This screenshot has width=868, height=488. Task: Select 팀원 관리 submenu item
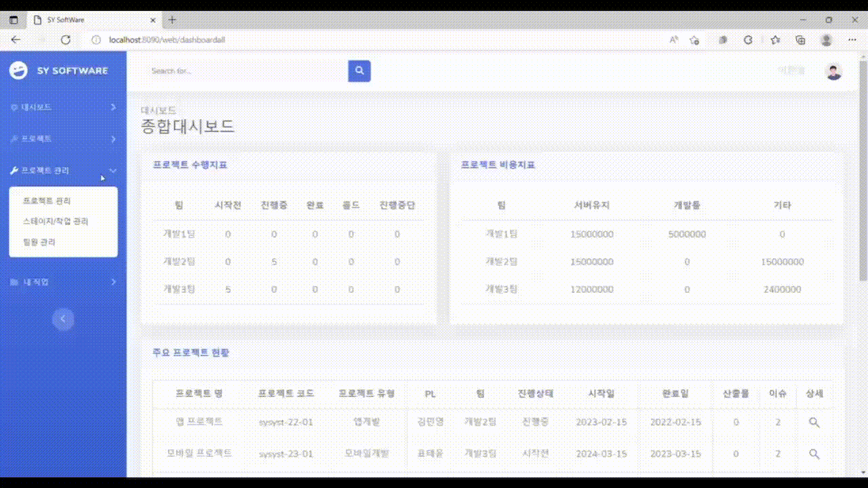(39, 241)
